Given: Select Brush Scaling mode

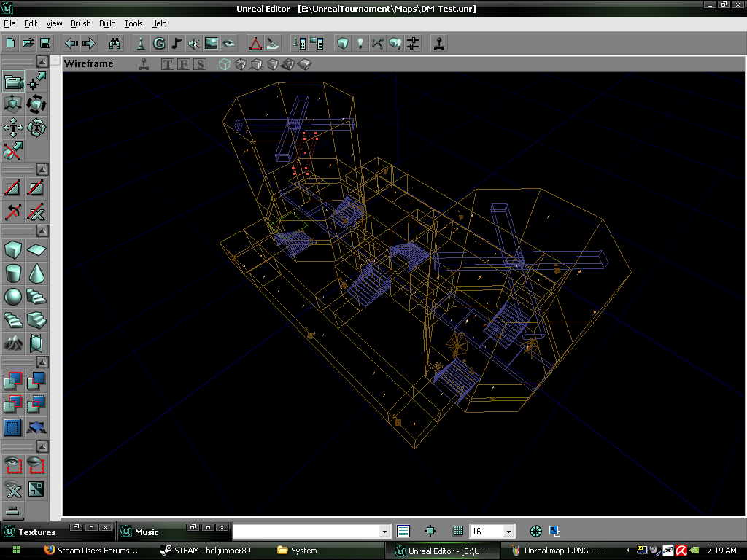Looking at the screenshot, I should pos(13,105).
